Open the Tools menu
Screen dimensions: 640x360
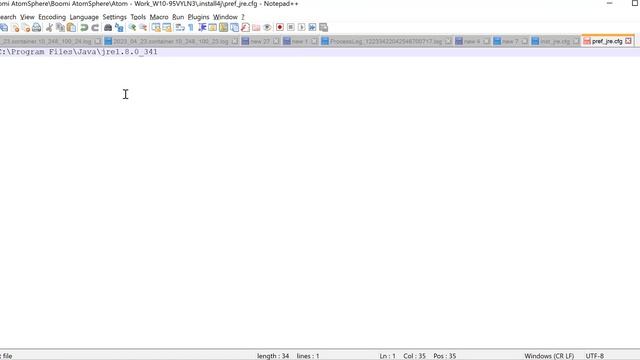[138, 17]
